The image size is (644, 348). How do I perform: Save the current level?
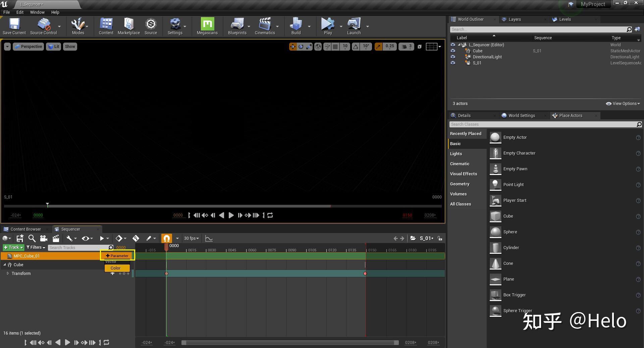click(x=14, y=26)
